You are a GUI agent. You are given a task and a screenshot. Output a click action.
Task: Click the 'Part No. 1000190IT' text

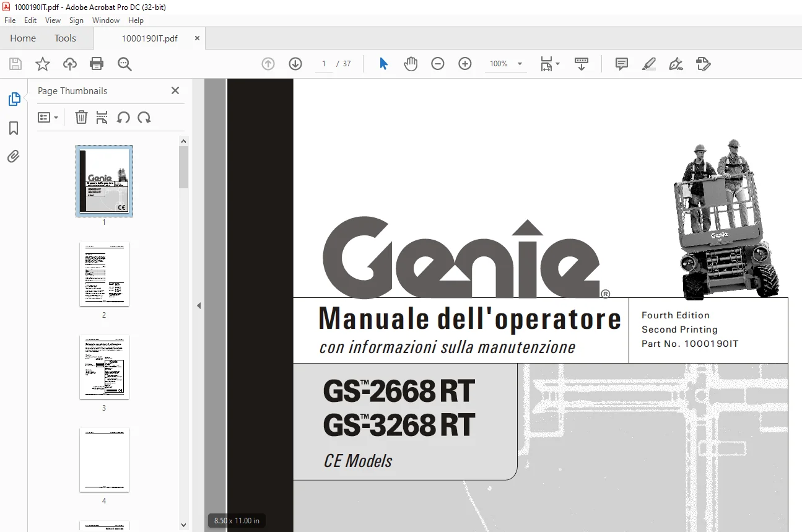click(690, 344)
